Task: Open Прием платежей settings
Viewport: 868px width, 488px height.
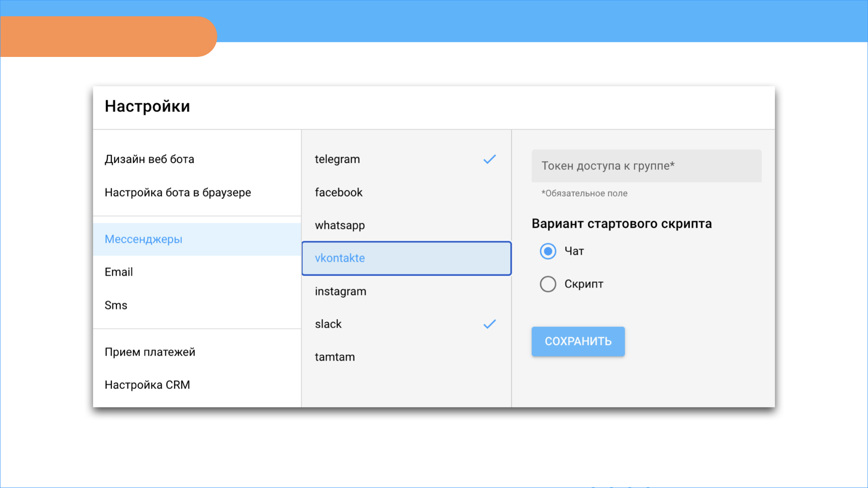Action: (150, 352)
